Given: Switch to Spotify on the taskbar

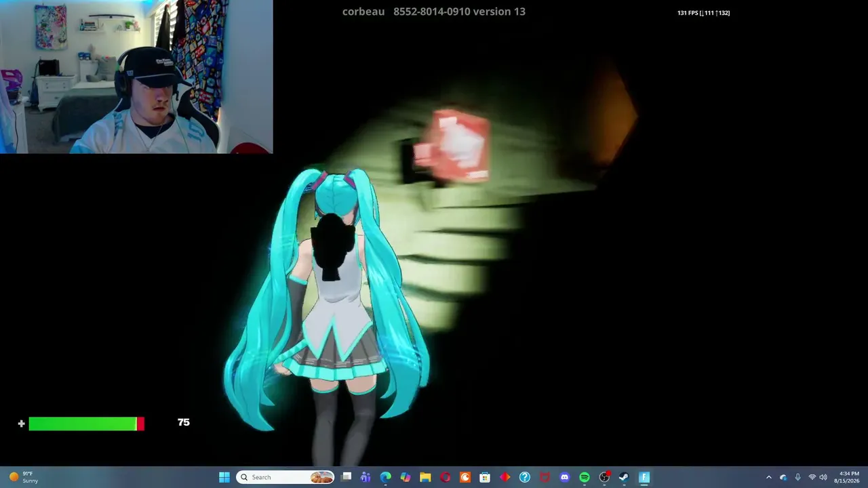Looking at the screenshot, I should coord(585,477).
